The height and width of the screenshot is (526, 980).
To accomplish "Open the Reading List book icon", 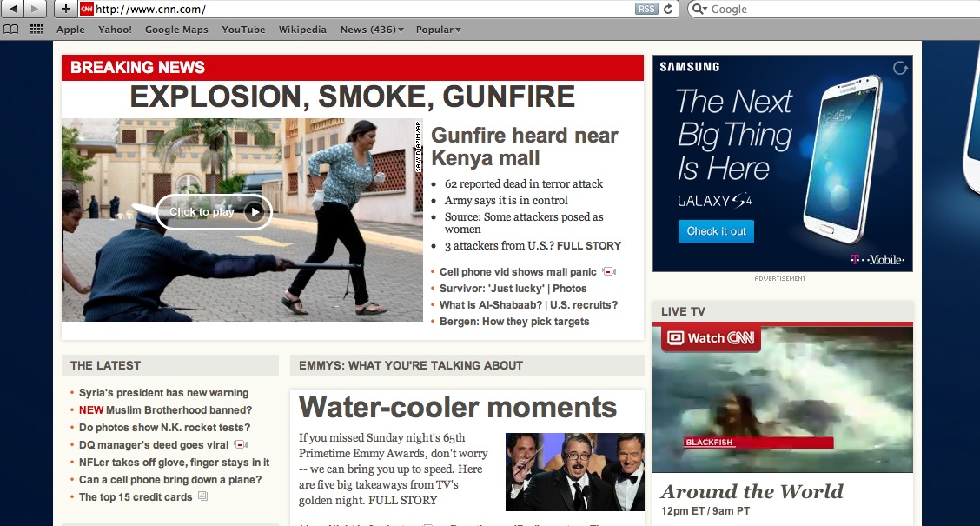I will point(11,30).
